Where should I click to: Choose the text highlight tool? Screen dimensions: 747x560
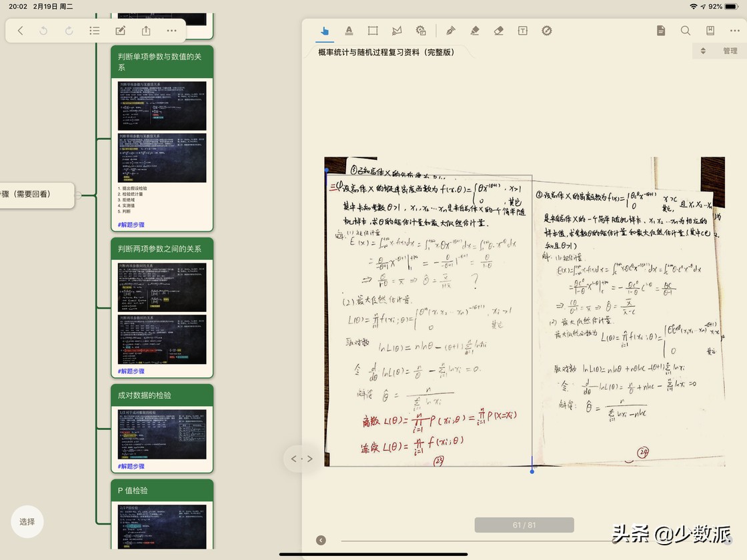click(x=349, y=31)
